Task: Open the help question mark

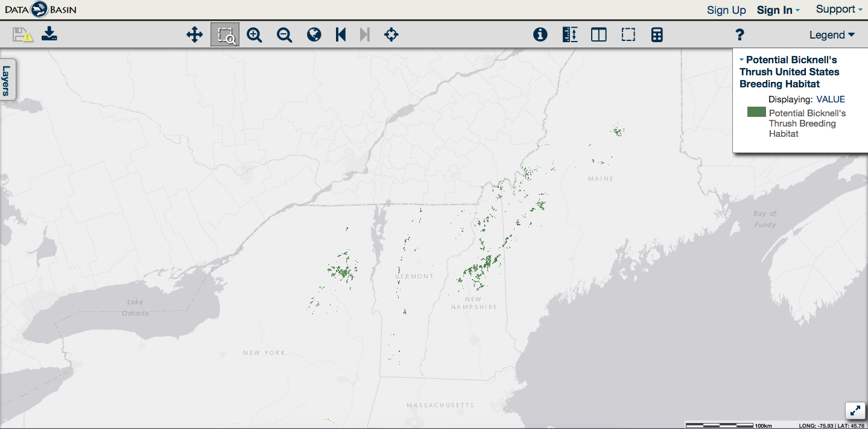Action: (740, 35)
